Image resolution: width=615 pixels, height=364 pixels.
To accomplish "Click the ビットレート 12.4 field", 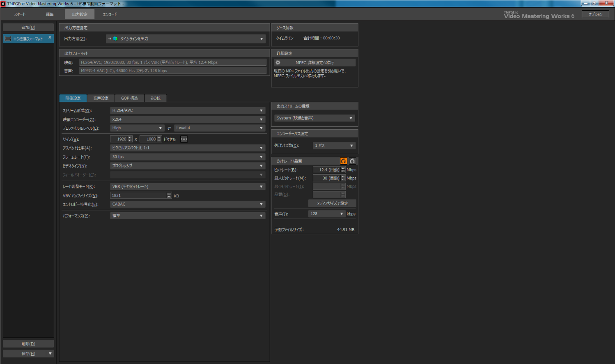I will [327, 170].
